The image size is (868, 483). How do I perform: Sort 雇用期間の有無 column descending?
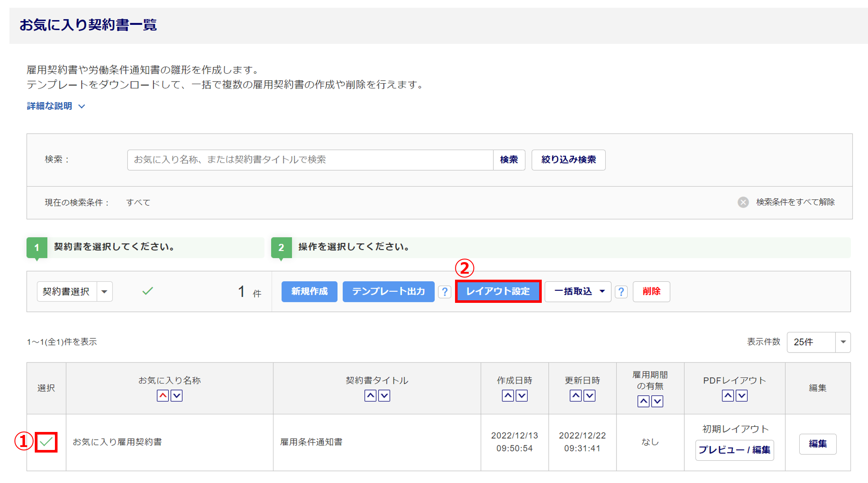(x=657, y=401)
